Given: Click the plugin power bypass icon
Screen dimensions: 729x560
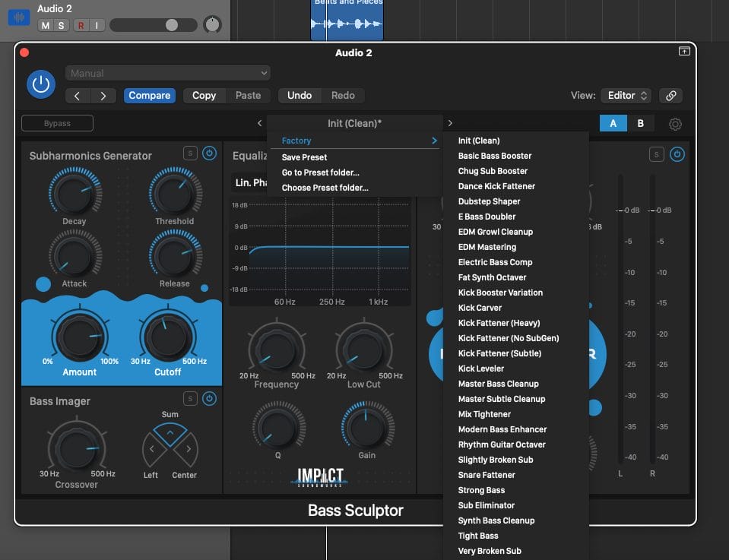Looking at the screenshot, I should click(x=40, y=84).
